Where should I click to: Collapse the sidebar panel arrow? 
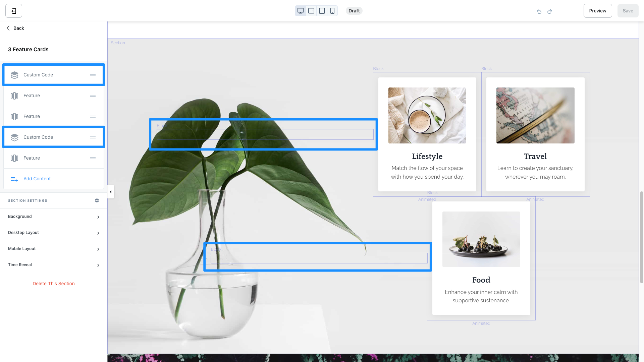click(111, 192)
